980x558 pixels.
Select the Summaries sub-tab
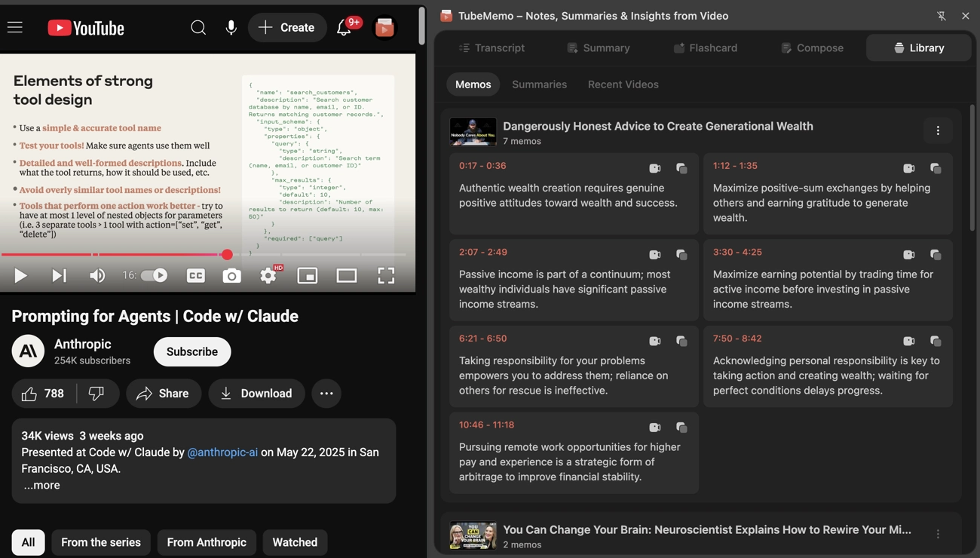(540, 84)
